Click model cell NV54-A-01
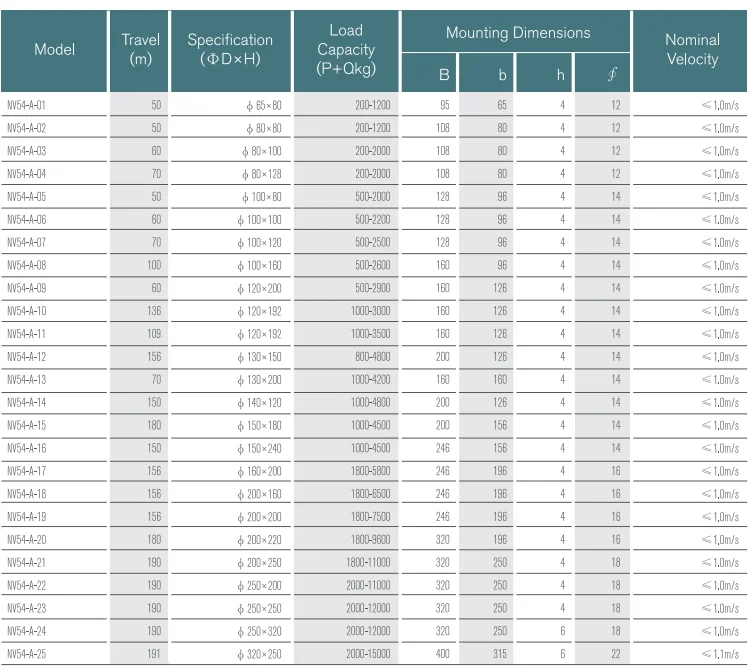The image size is (750, 670). [x=27, y=105]
